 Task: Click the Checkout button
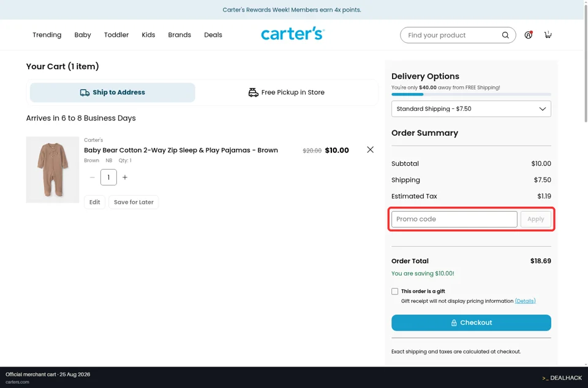click(471, 323)
